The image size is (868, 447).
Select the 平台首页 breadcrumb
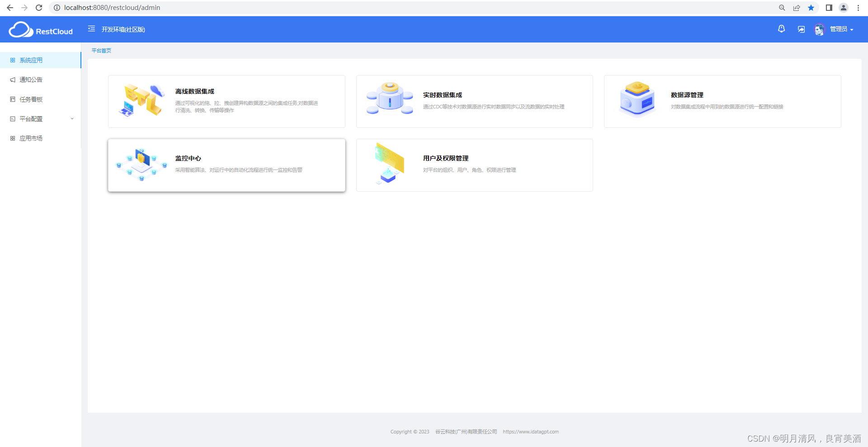(x=101, y=50)
